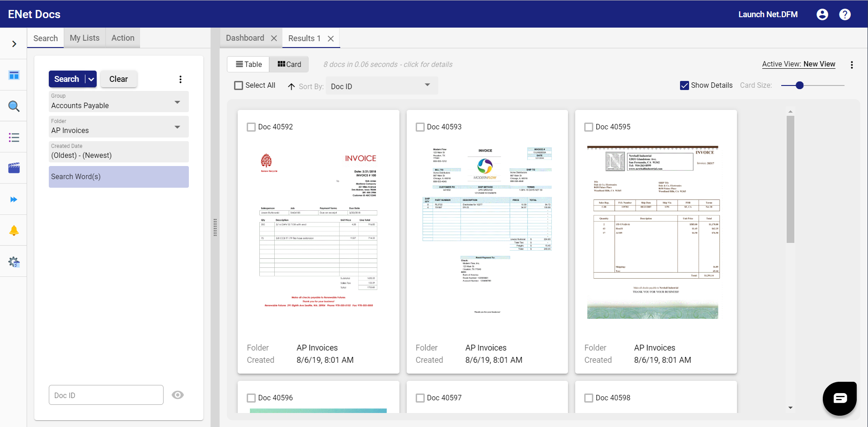868x427 pixels.
Task: Click the help question mark icon
Action: [x=845, y=14]
